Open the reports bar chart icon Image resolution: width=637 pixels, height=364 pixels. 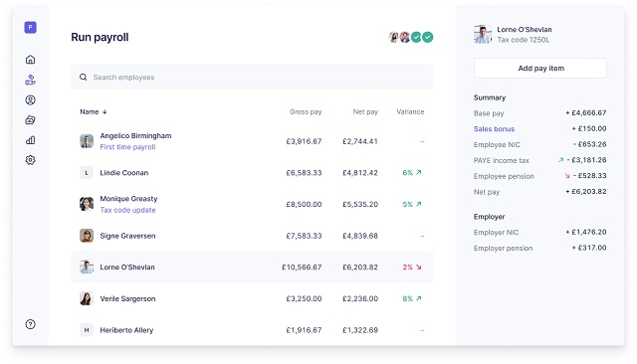pos(30,140)
